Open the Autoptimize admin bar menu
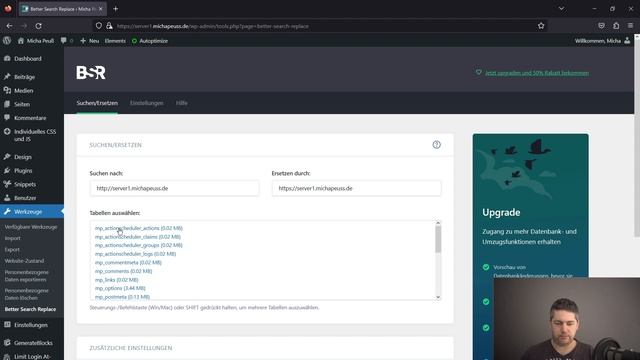The height and width of the screenshot is (360, 640). point(150,41)
